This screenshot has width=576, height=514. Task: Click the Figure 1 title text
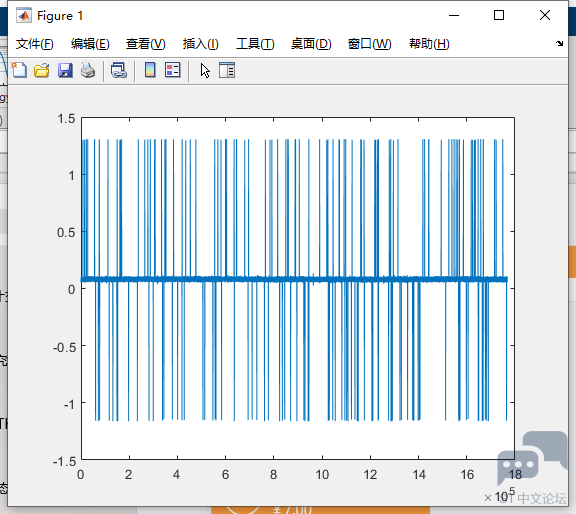click(60, 16)
